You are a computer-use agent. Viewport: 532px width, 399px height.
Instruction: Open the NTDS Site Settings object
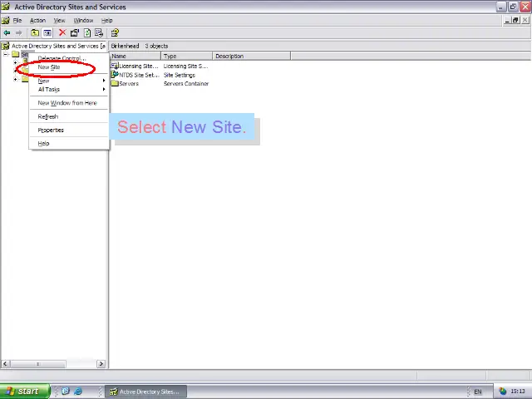[x=138, y=75]
